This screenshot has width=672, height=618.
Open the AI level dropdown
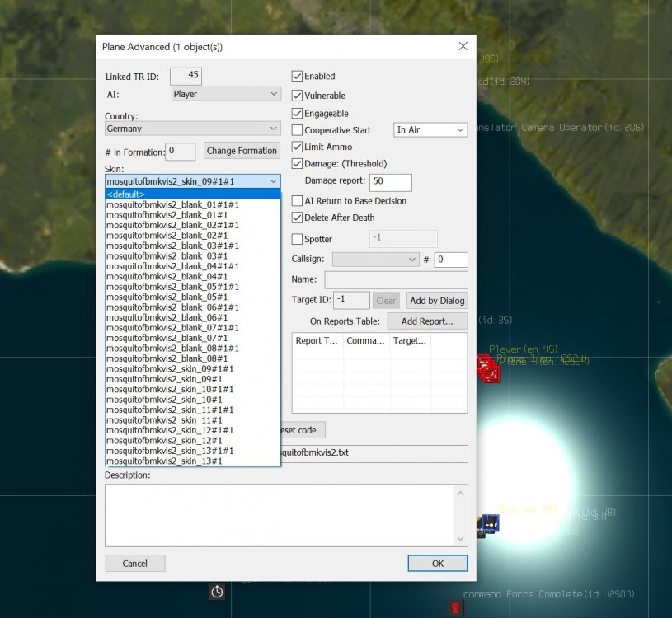coord(227,94)
